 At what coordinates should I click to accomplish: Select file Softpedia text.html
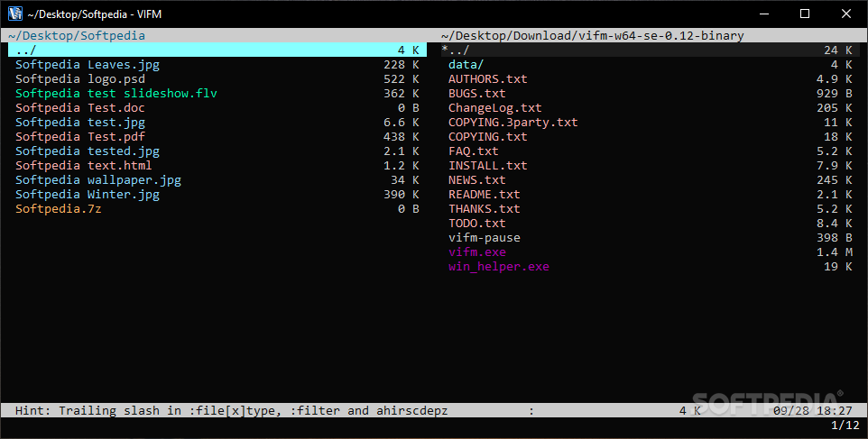coord(84,165)
